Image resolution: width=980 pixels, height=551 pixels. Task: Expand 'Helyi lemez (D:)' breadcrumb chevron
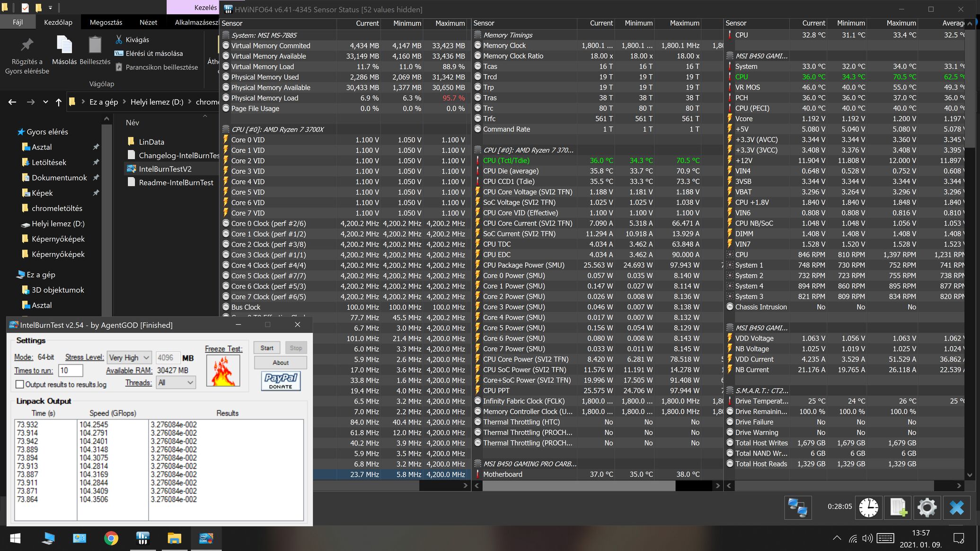coord(190,102)
